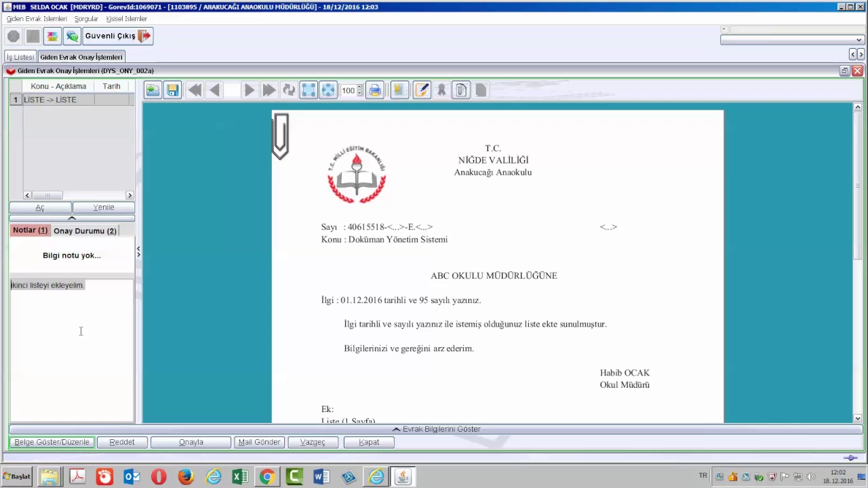Switch to Notlar (1) tab

click(x=30, y=230)
